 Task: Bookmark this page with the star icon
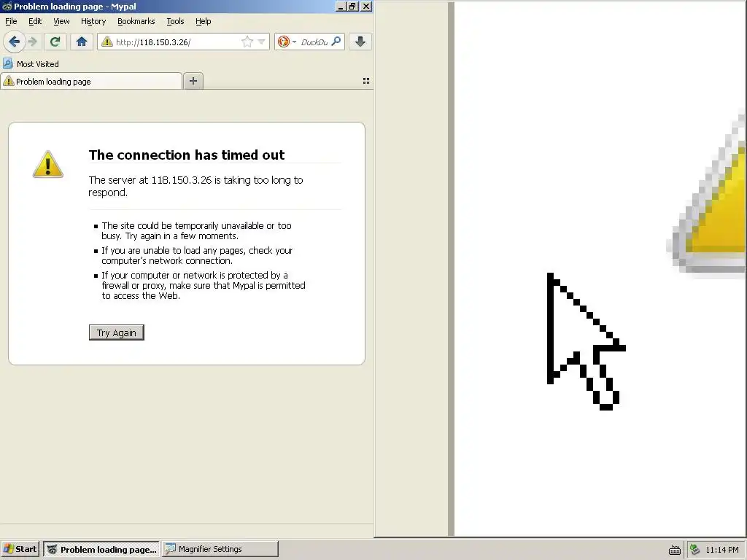(247, 42)
